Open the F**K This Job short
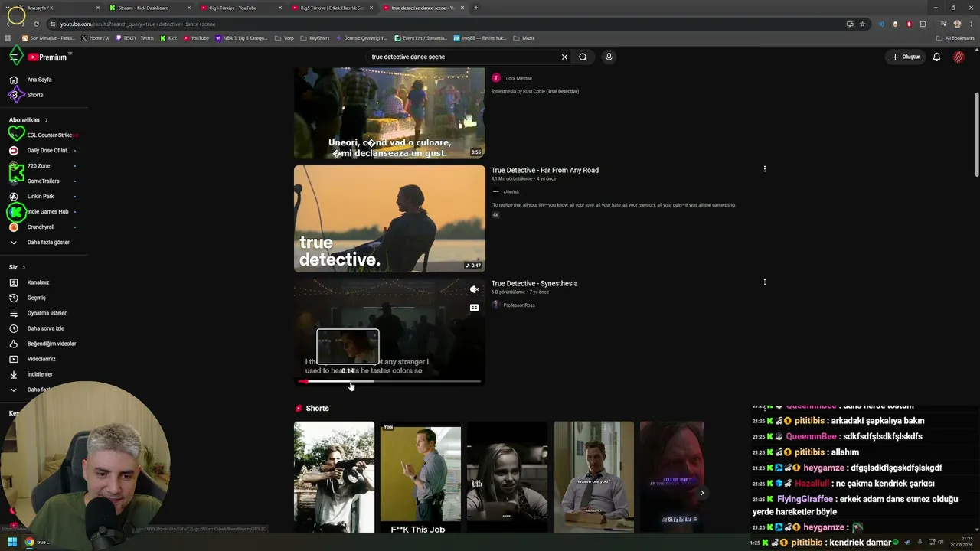This screenshot has height=551, width=980. tap(420, 478)
